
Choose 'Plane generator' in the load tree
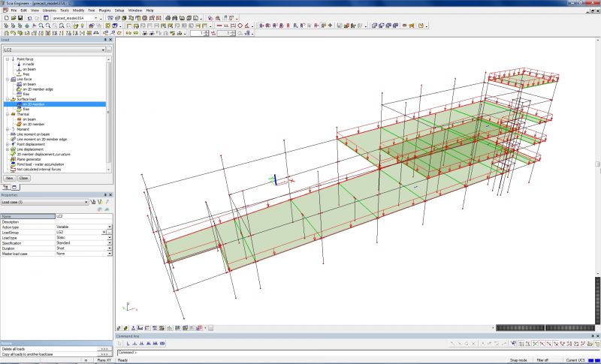(29, 159)
